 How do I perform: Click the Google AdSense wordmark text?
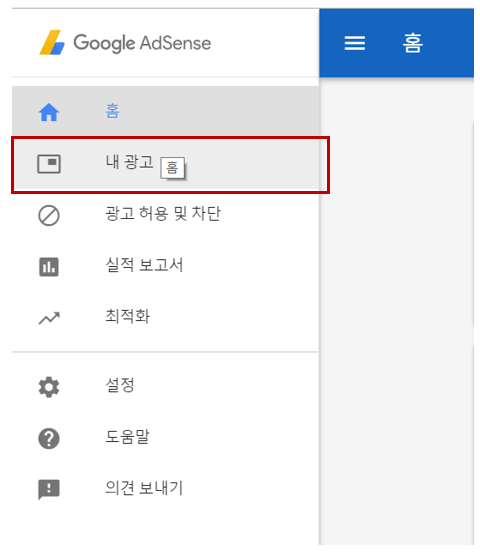[142, 43]
